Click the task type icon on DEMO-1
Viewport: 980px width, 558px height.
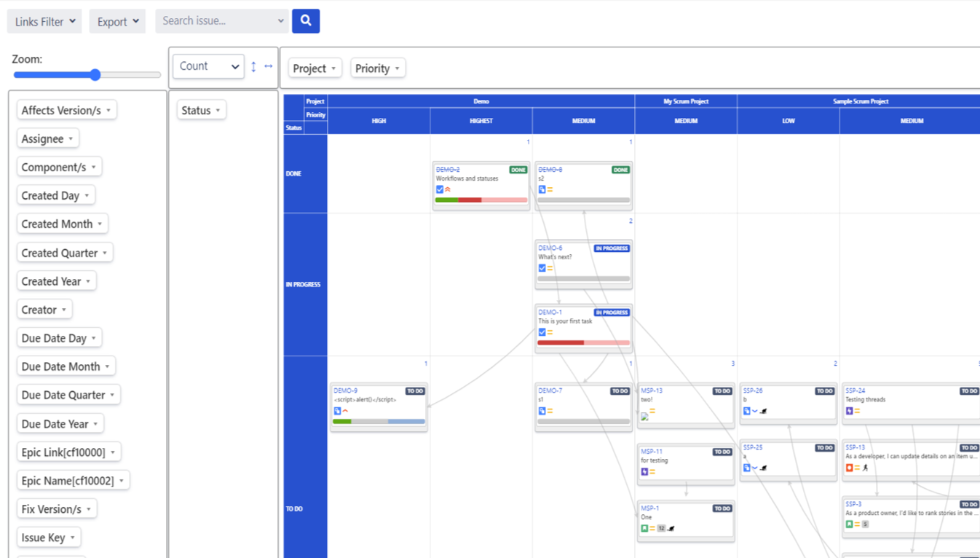click(x=542, y=332)
